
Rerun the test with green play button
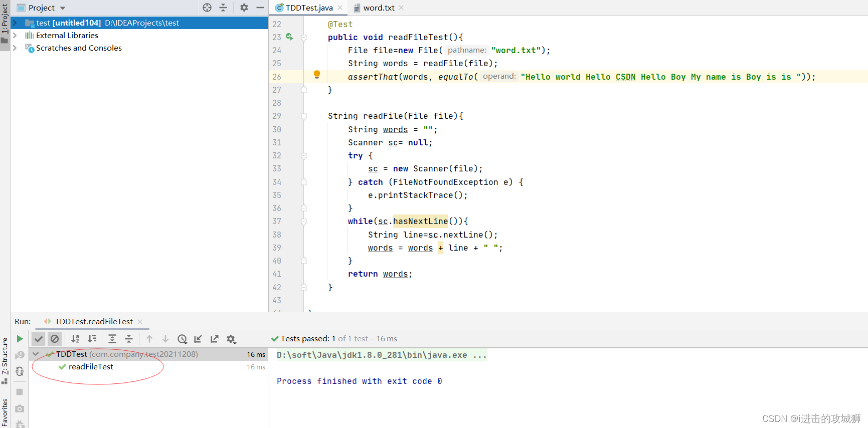20,339
